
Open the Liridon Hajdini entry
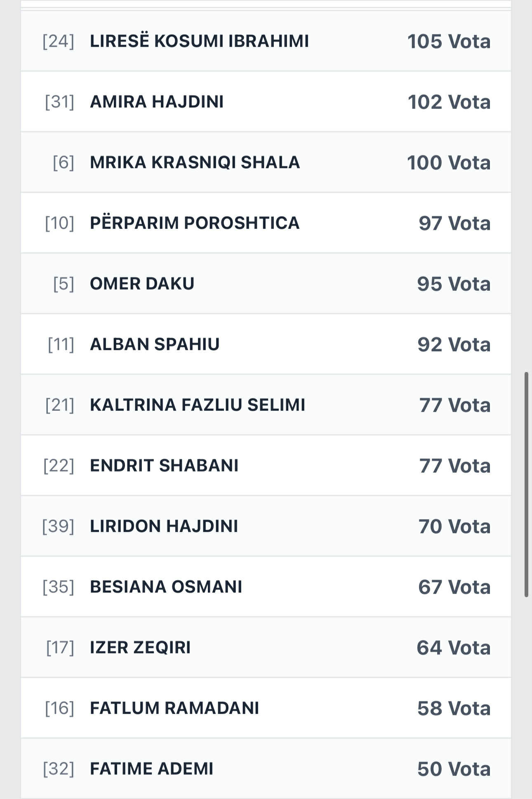pos(164,526)
